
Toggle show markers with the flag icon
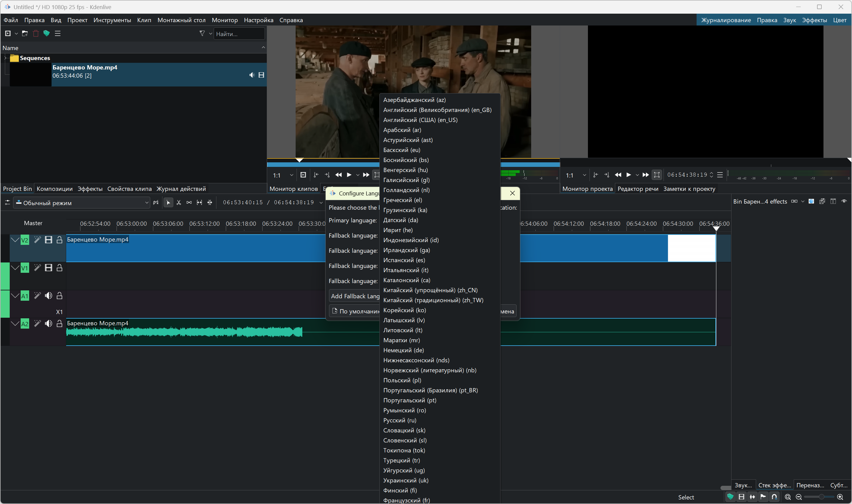(763, 497)
